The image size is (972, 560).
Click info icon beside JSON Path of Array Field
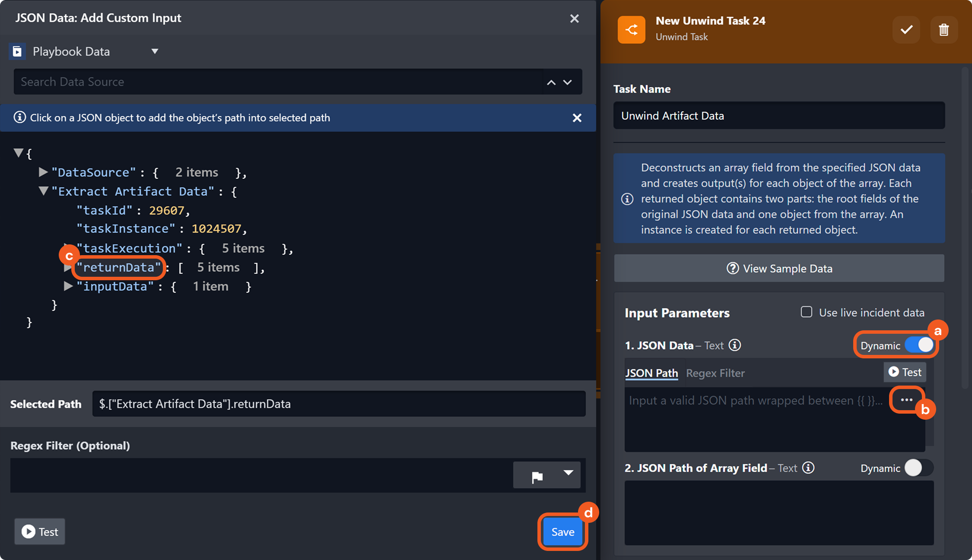808,468
